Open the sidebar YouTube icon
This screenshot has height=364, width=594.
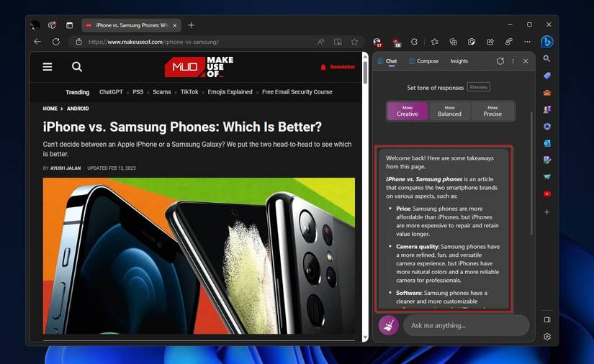546,194
